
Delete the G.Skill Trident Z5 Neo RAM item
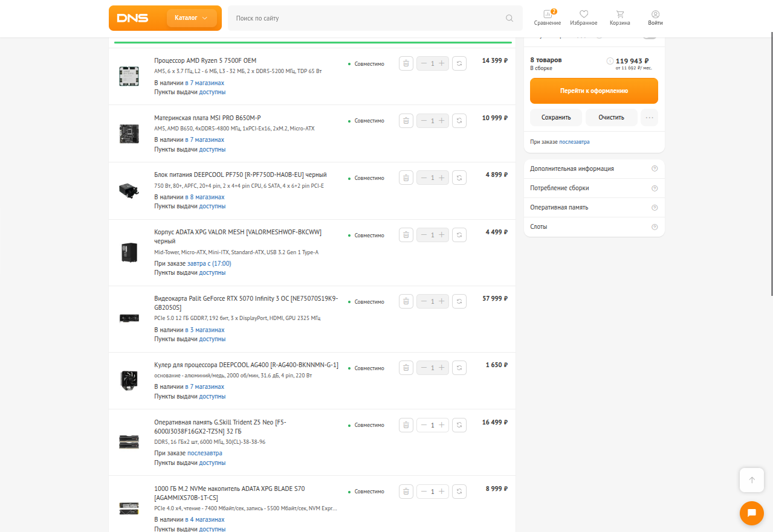(x=406, y=425)
